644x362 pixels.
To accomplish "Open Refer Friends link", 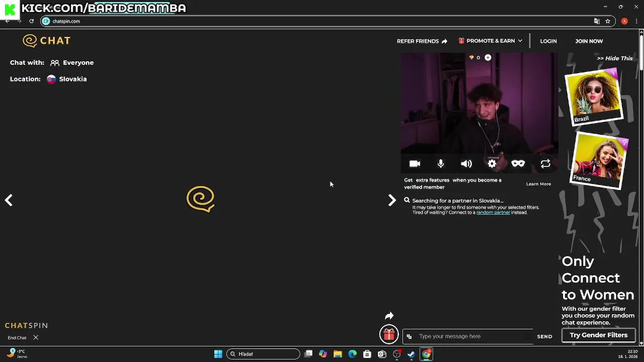I will click(422, 41).
